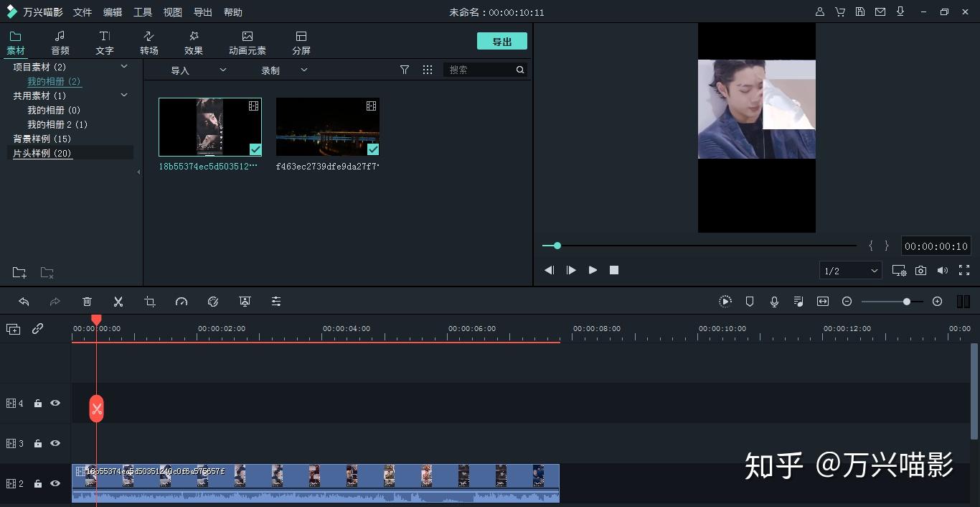The image size is (980, 507).
Task: Click the preview playback progress handle
Action: 557,246
